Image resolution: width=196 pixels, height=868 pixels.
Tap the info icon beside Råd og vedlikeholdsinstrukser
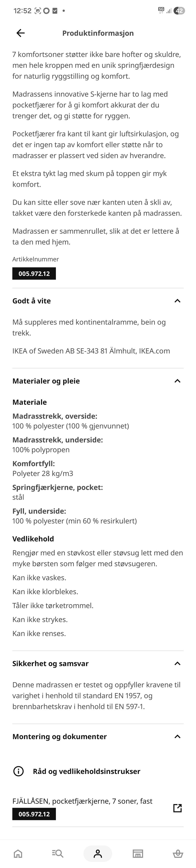coord(18,771)
